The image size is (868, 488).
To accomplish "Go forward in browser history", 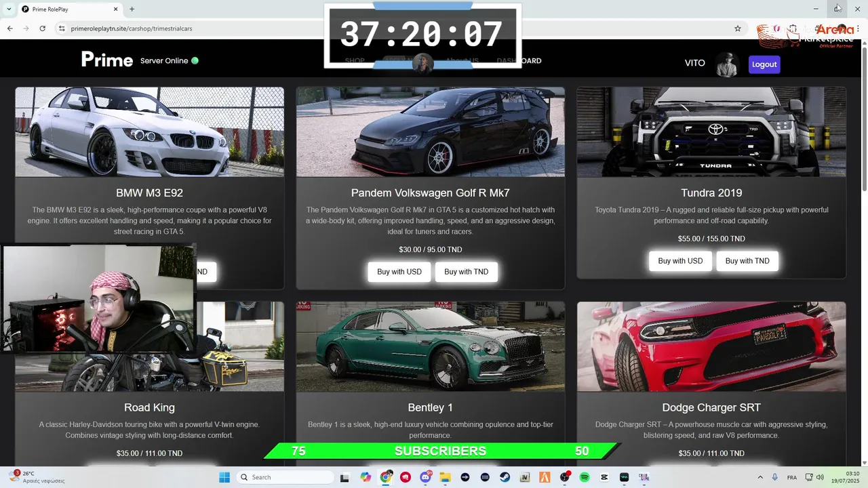I will [x=26, y=28].
